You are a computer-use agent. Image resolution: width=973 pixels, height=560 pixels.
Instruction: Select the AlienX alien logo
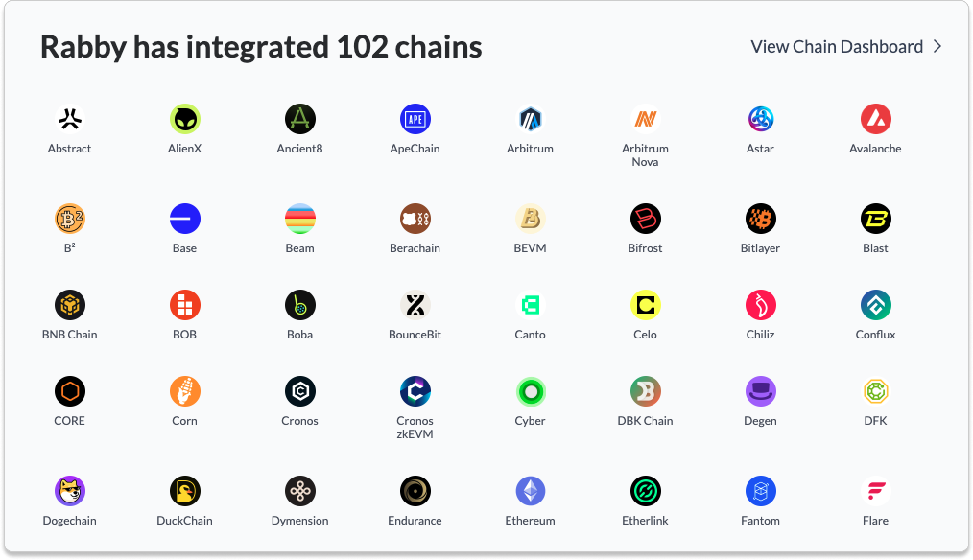185,119
